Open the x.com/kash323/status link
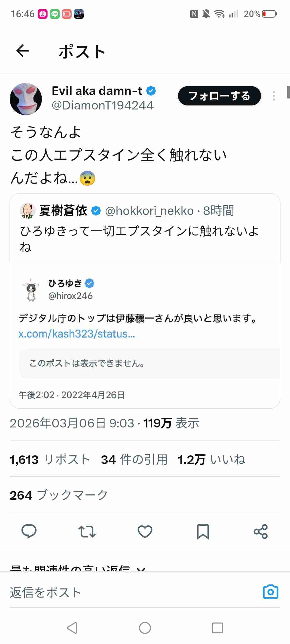Image resolution: width=290 pixels, height=644 pixels. coord(77,334)
